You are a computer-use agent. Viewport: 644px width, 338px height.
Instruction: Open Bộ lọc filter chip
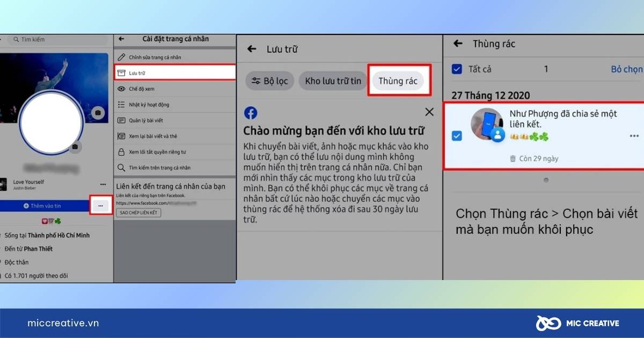(270, 81)
